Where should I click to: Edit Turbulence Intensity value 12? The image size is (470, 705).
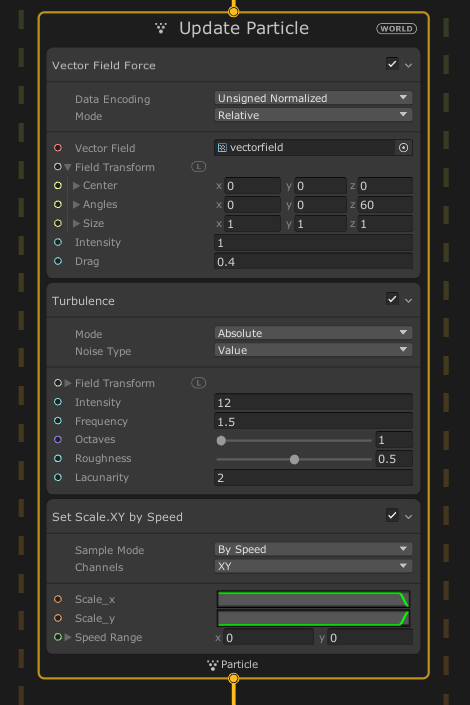click(313, 402)
